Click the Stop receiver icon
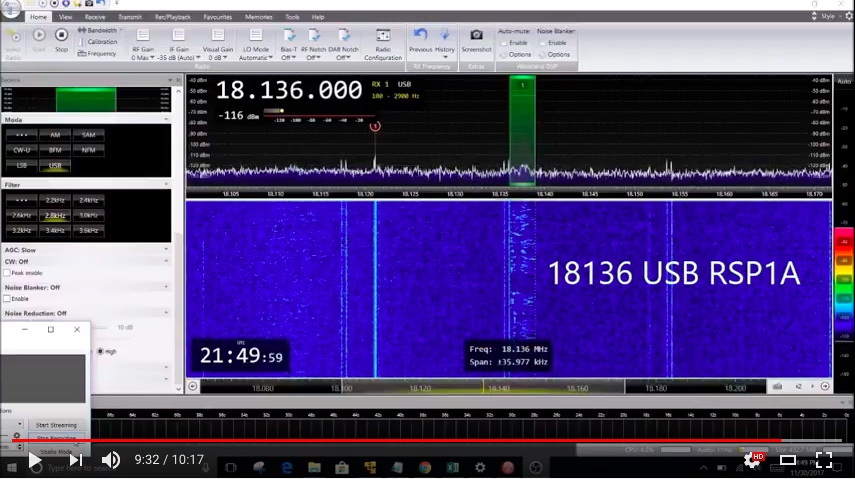 pos(61,35)
